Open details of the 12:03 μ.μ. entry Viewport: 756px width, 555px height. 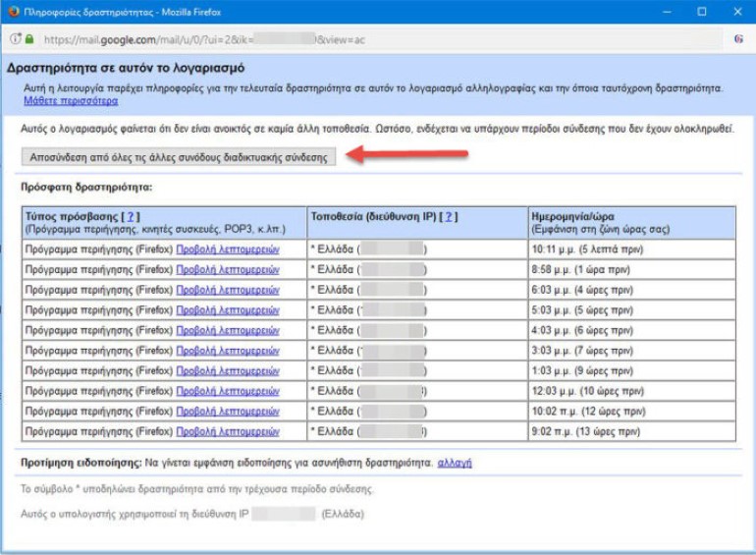[228, 391]
